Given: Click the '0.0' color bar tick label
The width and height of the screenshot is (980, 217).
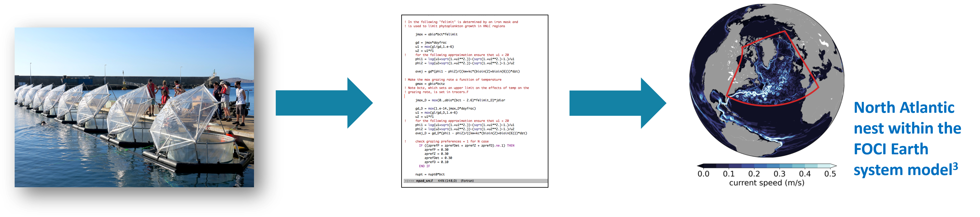Looking at the screenshot, I should click(x=703, y=174).
